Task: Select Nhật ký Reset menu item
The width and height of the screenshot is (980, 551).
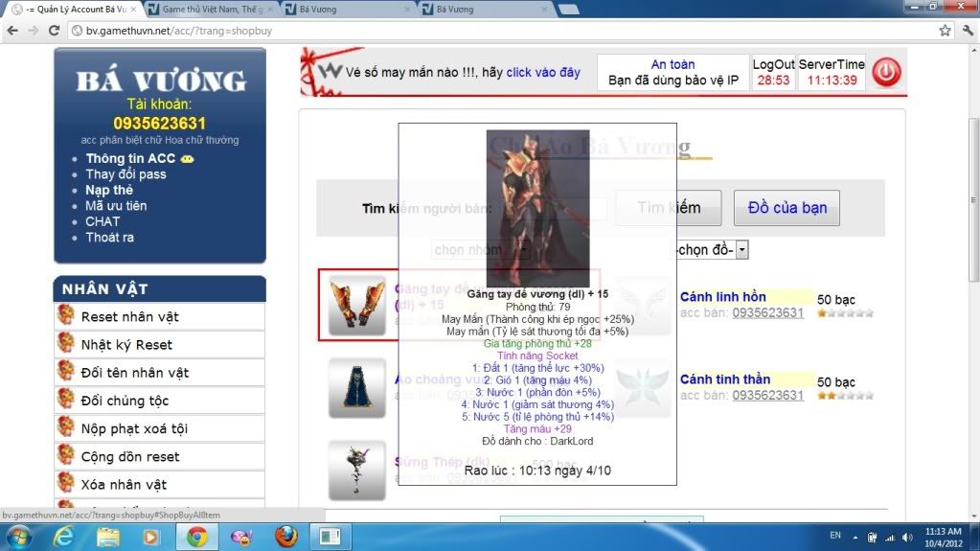Action: coord(159,345)
